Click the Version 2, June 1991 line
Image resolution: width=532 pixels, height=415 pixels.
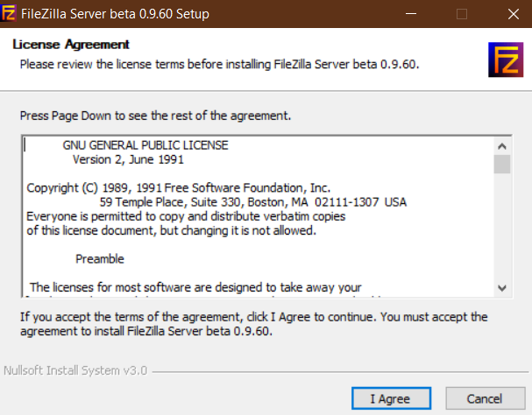click(x=128, y=159)
